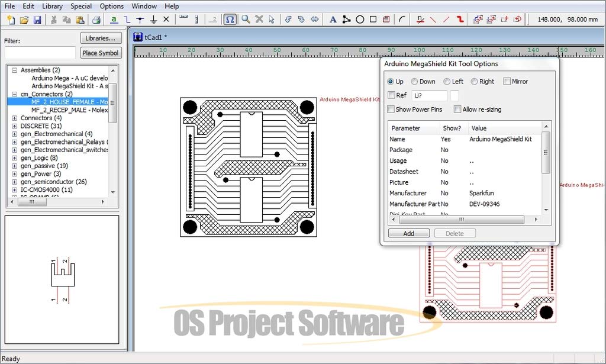606x364 pixels.
Task: Expand the DISCRETE (31) library group
Action: [x=15, y=126]
